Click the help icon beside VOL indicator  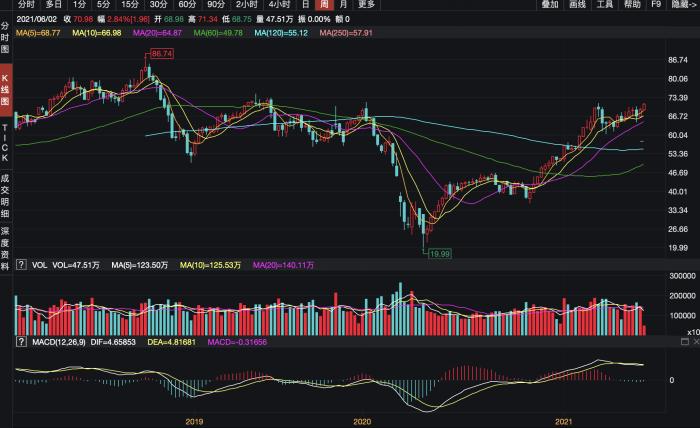pos(20,265)
